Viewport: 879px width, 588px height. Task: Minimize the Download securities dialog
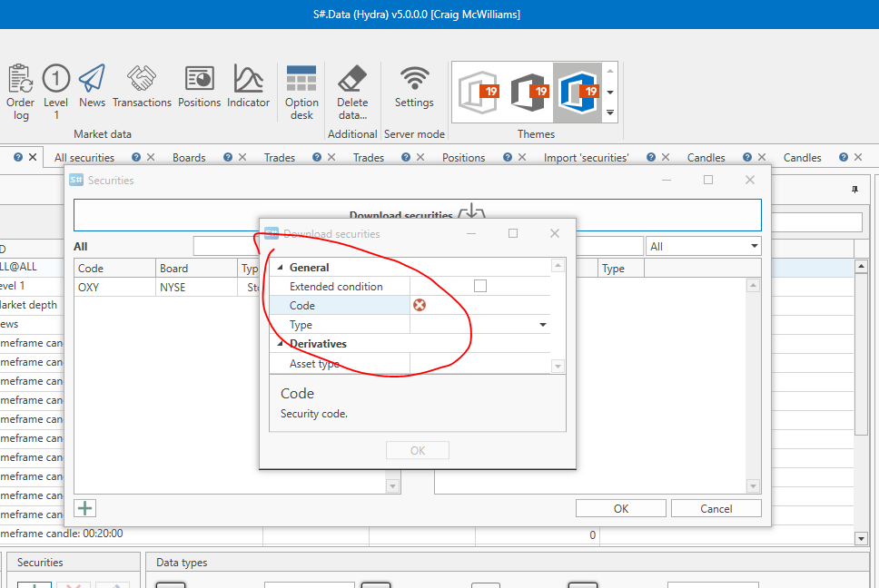[471, 233]
